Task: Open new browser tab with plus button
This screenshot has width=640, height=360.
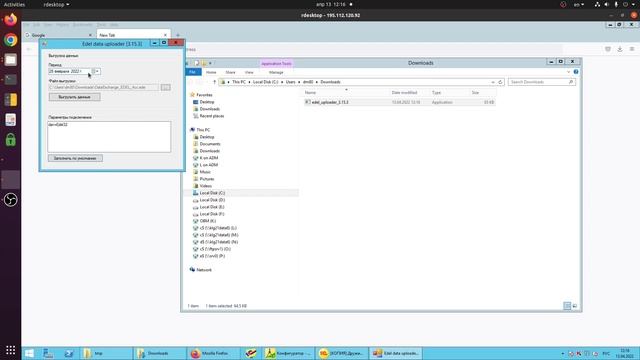Action: 178,35
